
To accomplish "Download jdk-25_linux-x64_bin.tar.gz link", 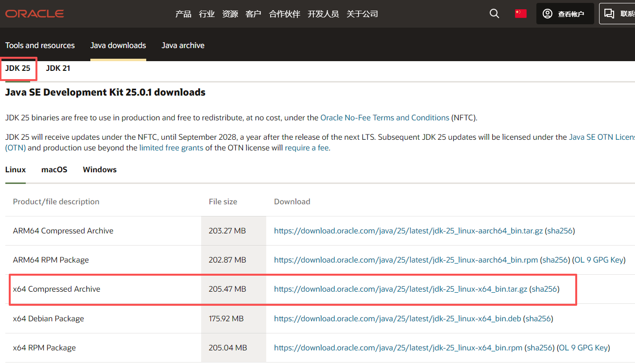I will (400, 289).
